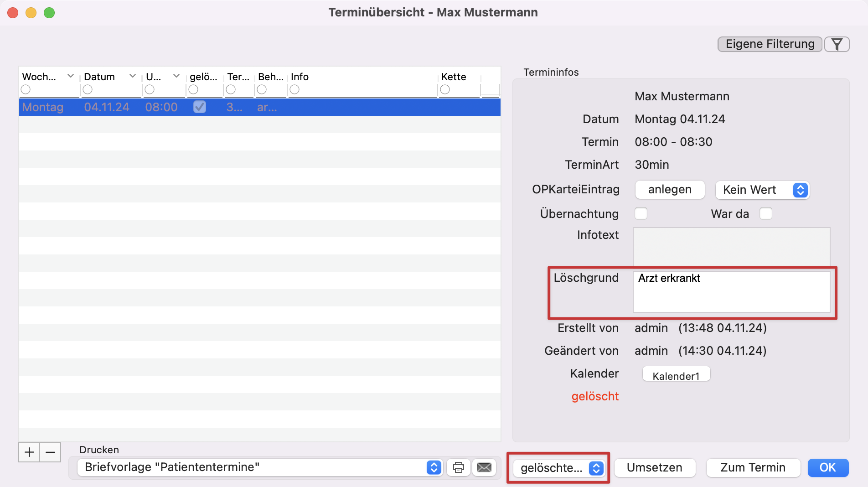
Task: Open the filter funnel icon button
Action: 837,44
